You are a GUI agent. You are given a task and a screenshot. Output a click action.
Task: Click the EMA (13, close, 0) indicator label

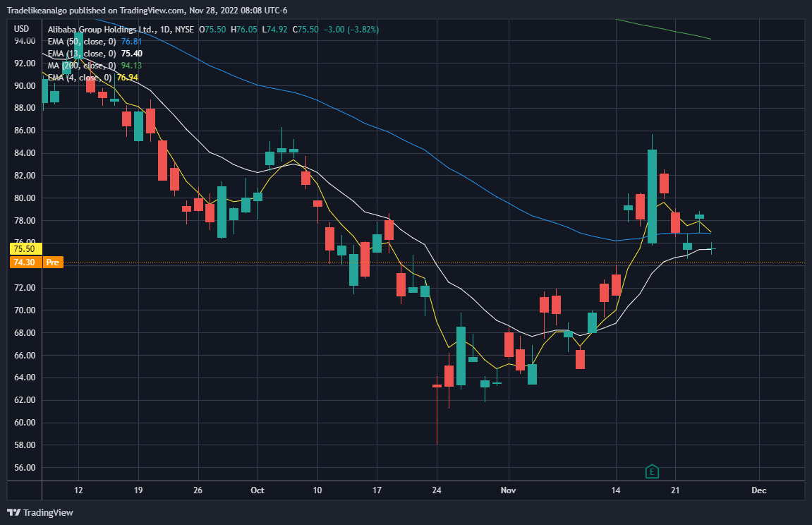tap(82, 54)
